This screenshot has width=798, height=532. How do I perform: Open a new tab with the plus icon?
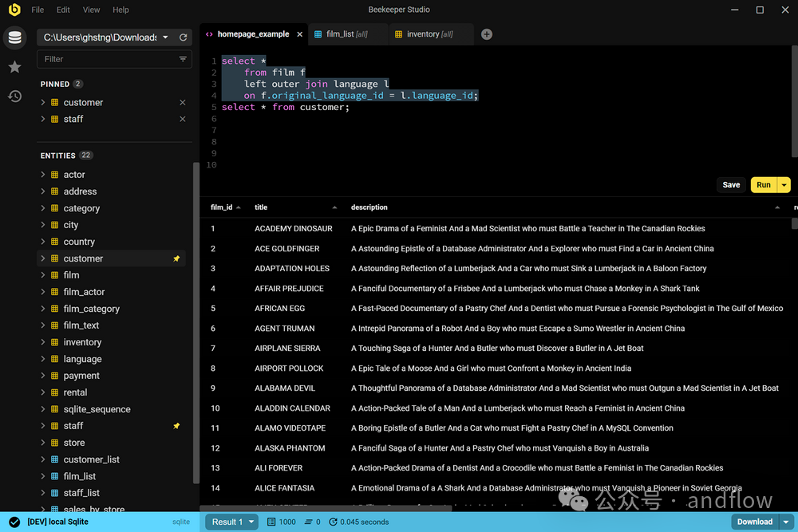pyautogui.click(x=486, y=33)
